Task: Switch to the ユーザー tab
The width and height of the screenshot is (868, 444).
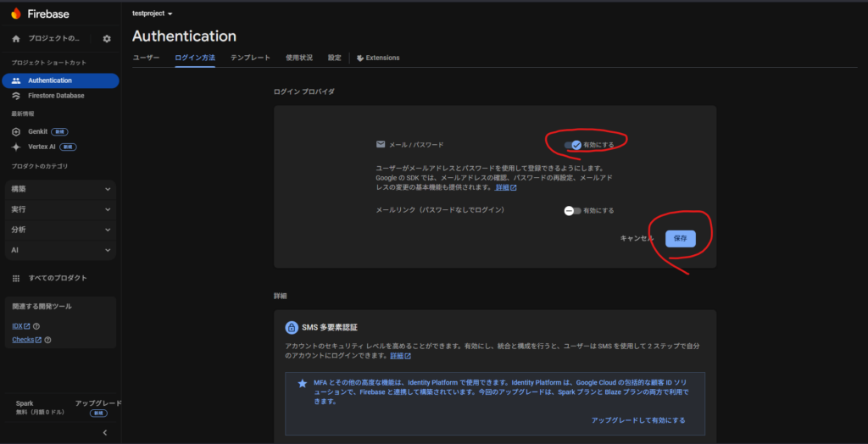Action: pos(146,58)
